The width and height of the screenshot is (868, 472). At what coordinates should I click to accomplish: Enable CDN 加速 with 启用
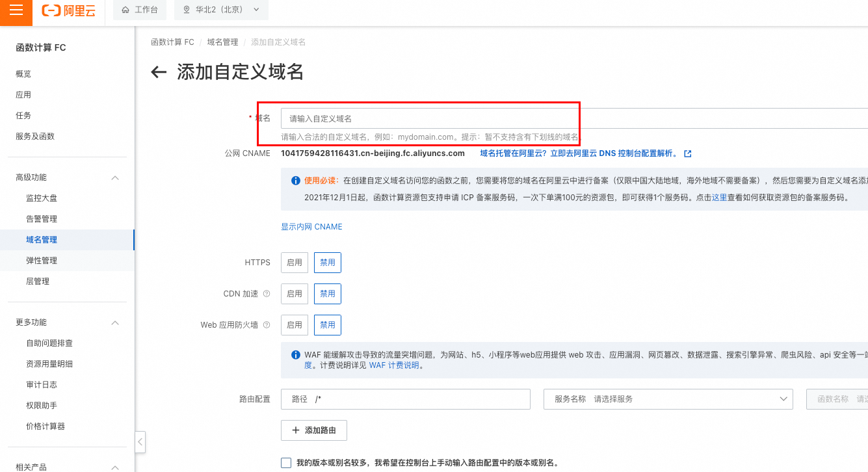(295, 294)
